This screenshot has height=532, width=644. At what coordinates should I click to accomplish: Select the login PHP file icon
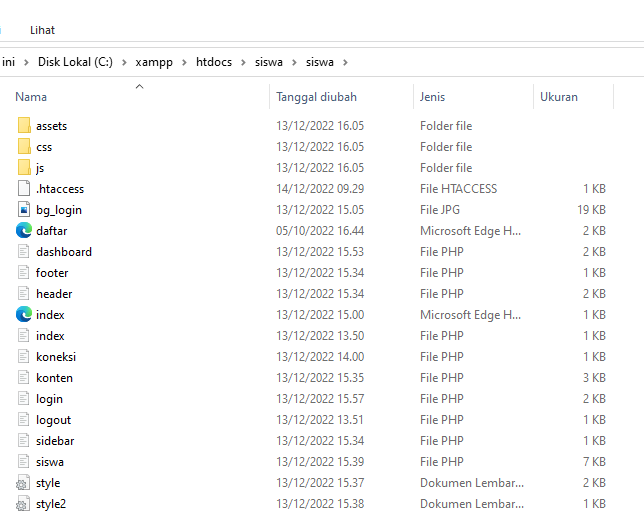coord(24,398)
